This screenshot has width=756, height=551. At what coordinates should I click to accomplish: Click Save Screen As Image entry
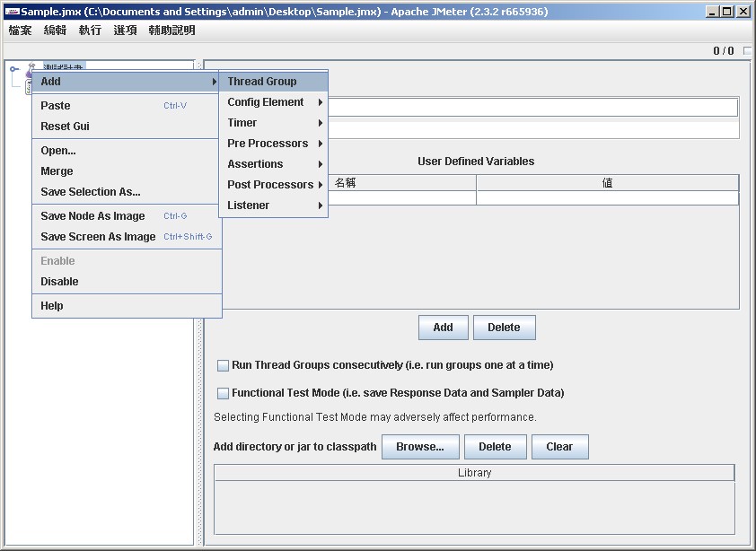point(127,237)
